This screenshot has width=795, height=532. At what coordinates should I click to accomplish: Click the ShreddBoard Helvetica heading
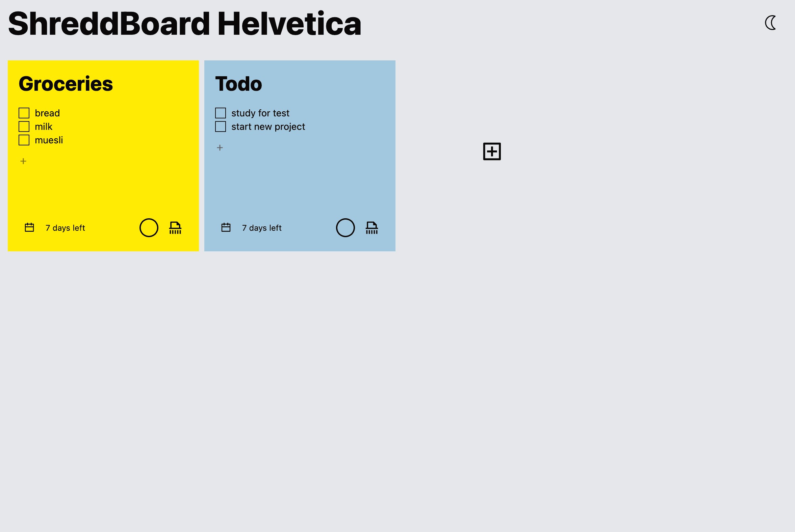[184, 24]
